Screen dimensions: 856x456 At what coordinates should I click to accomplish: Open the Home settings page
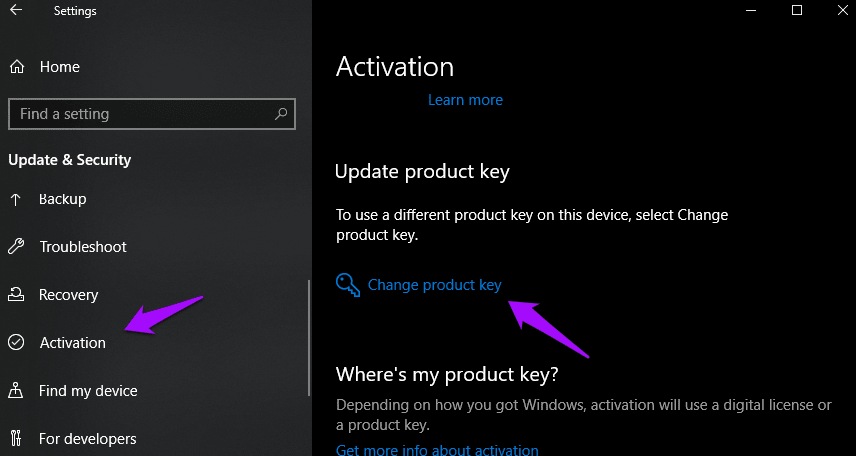[x=60, y=67]
